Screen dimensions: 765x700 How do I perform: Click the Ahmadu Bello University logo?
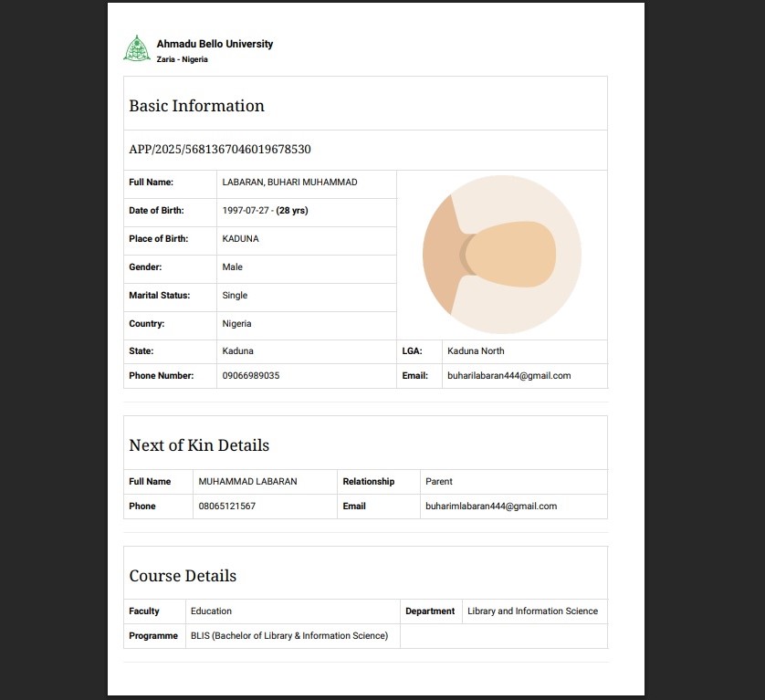pos(137,49)
